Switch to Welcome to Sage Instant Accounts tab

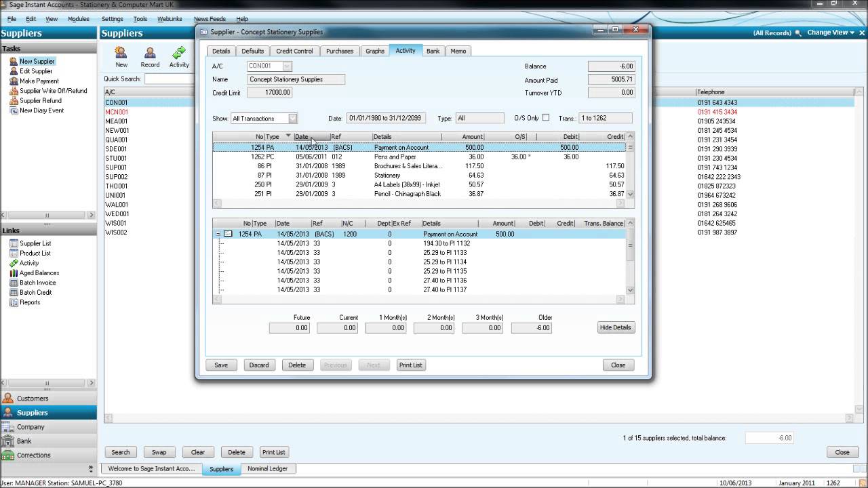[151, 468]
